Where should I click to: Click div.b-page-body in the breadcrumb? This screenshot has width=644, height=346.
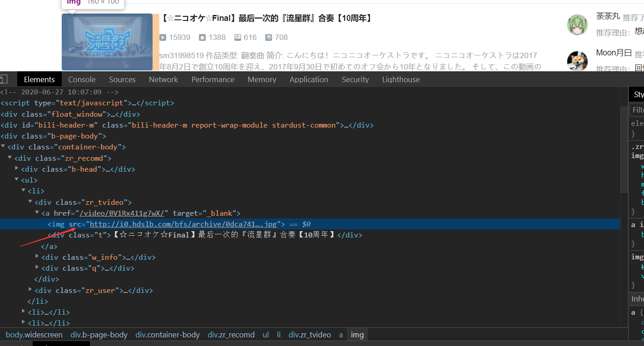coord(99,335)
